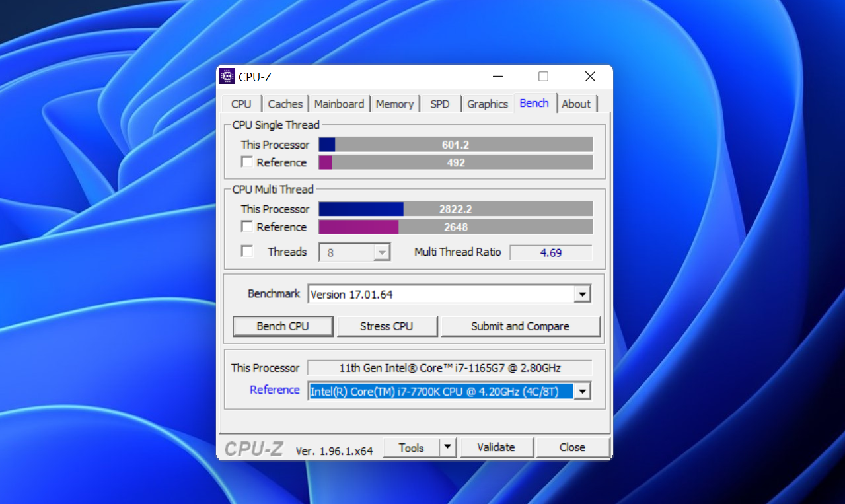The width and height of the screenshot is (845, 504).
Task: Select the Bench tab
Action: (534, 103)
